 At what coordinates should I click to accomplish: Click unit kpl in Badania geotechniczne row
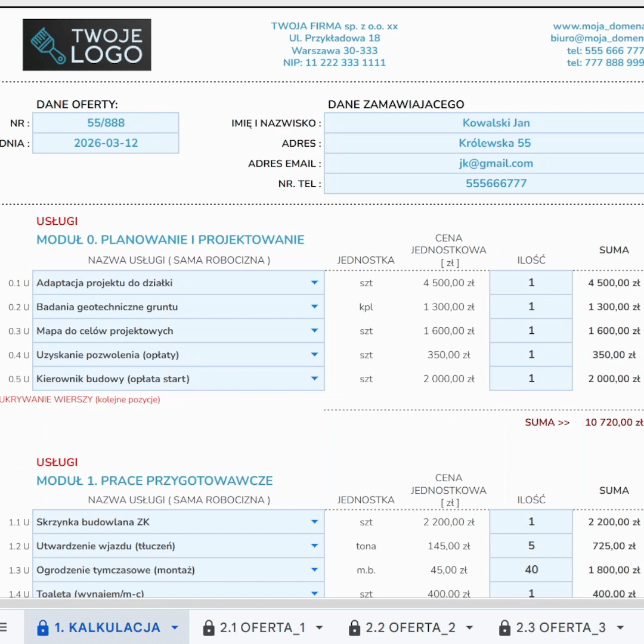coord(366,307)
